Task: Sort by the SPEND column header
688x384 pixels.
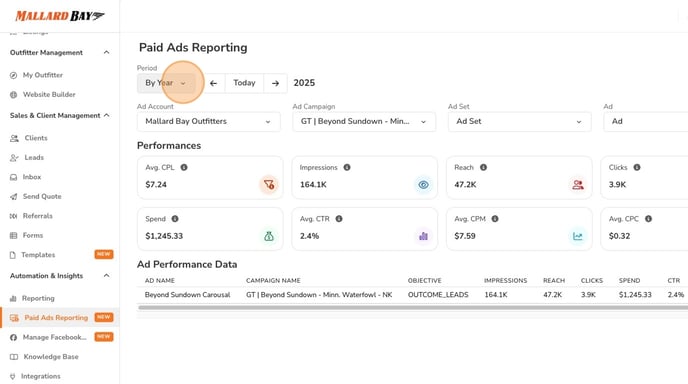Action: pyautogui.click(x=629, y=280)
